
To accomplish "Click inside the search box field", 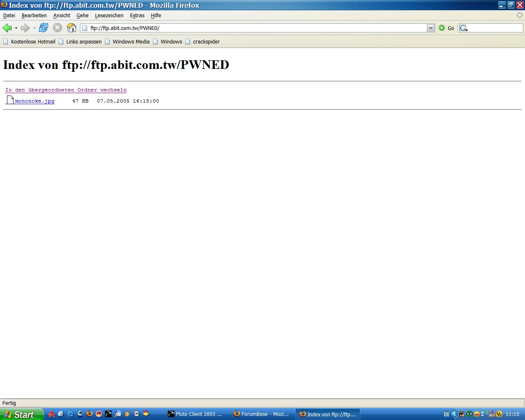I will coord(495,28).
